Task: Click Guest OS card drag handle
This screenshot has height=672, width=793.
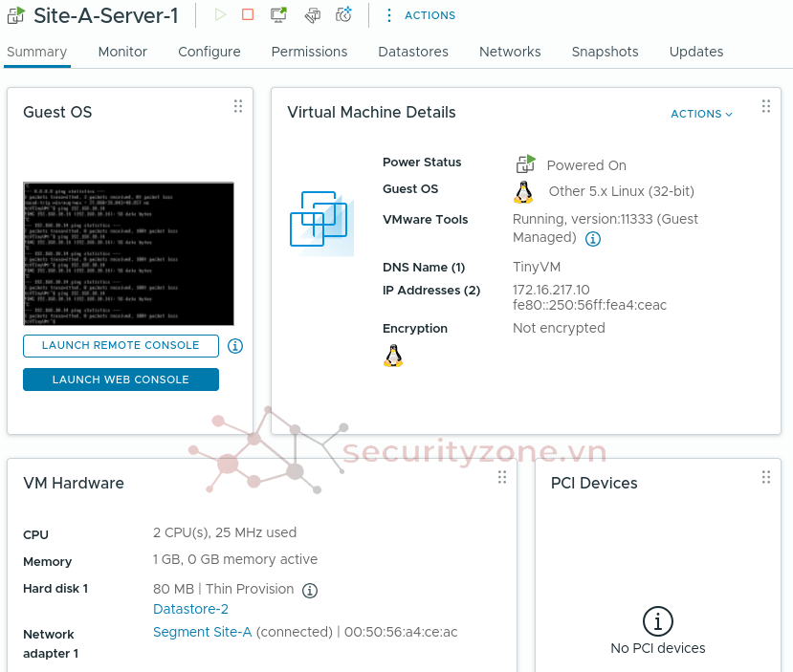Action: tap(237, 106)
